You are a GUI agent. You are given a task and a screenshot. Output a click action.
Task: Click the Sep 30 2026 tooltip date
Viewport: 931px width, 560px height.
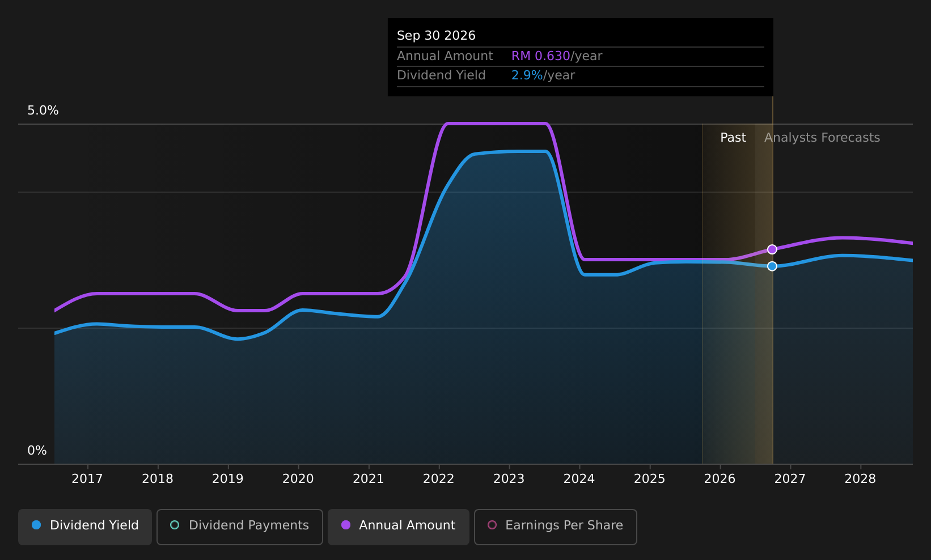(x=436, y=36)
